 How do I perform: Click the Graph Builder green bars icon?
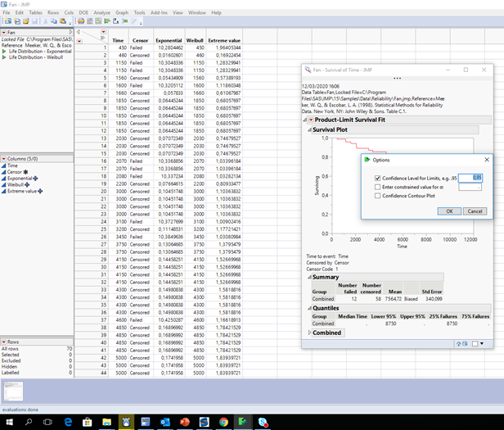pyautogui.click(x=107, y=21)
